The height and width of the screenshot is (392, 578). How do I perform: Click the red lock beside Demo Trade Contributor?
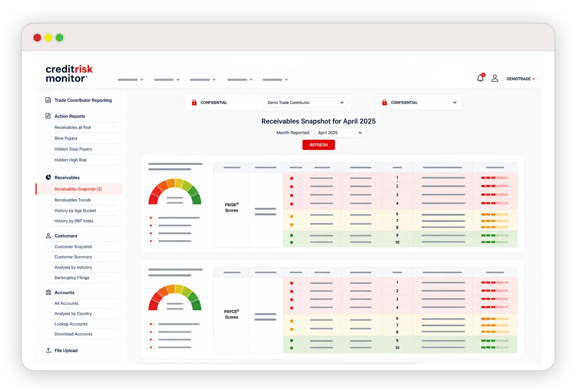click(194, 102)
